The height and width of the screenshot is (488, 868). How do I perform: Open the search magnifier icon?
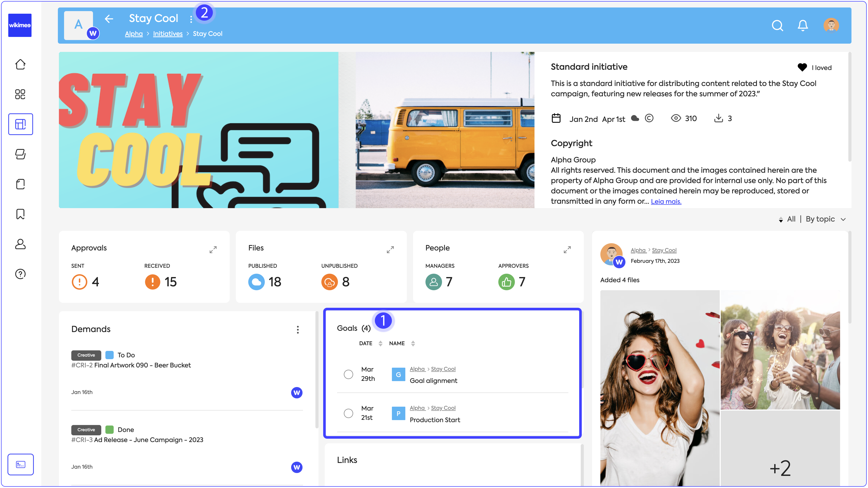click(777, 26)
